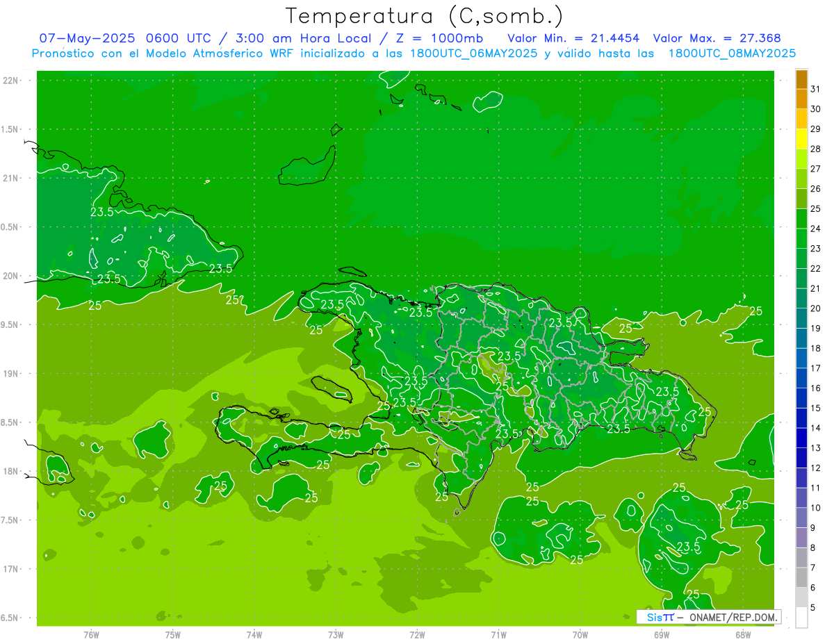Viewport: 834px width, 644px height.
Task: Click the "3:00 am Hora Local" text
Action: pyautogui.click(x=303, y=38)
